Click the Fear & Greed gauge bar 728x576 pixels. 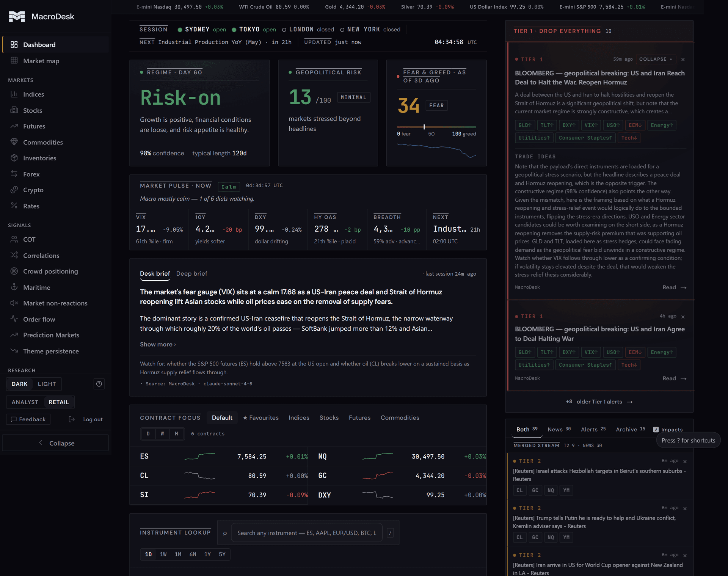click(436, 127)
